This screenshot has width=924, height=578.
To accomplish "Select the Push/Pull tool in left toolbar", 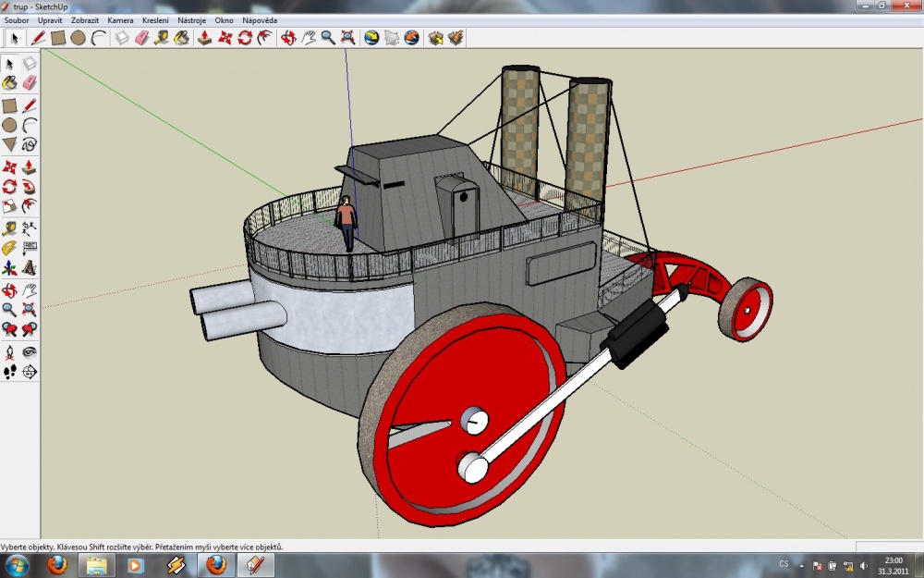I will (29, 167).
